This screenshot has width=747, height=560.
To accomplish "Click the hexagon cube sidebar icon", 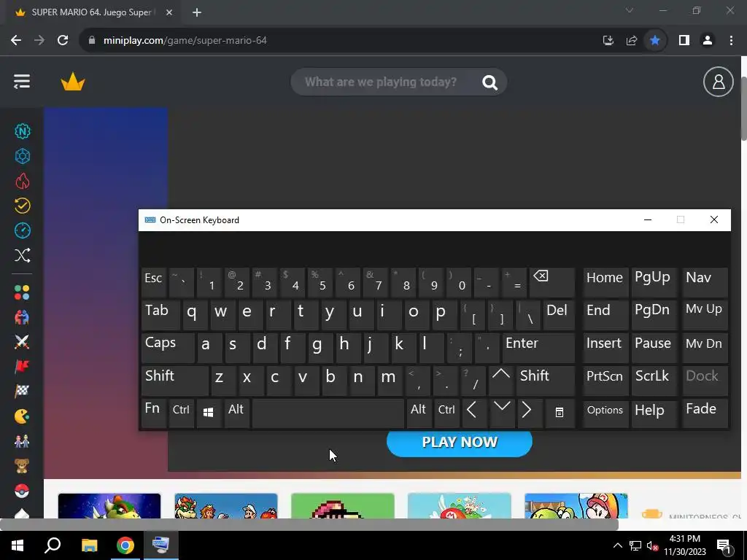I will click(23, 156).
